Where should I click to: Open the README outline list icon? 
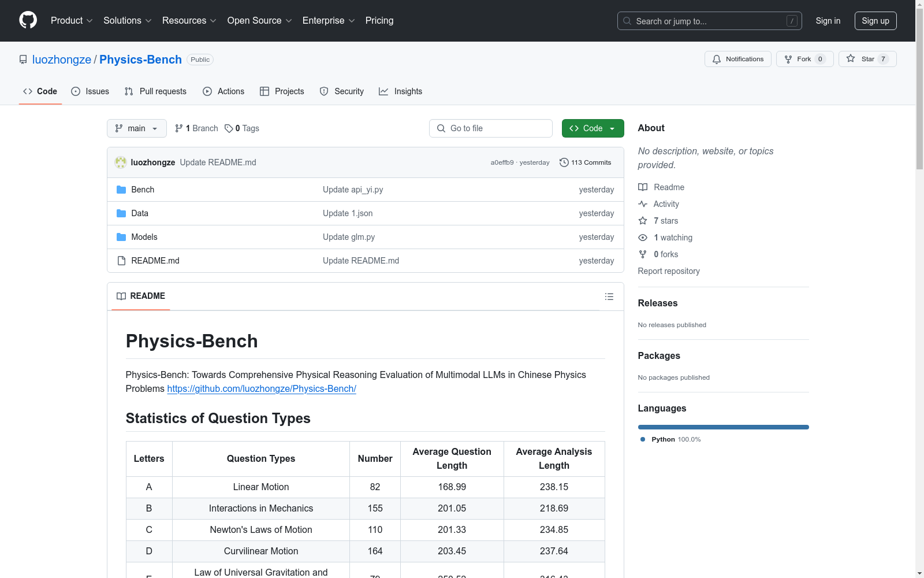pos(609,297)
